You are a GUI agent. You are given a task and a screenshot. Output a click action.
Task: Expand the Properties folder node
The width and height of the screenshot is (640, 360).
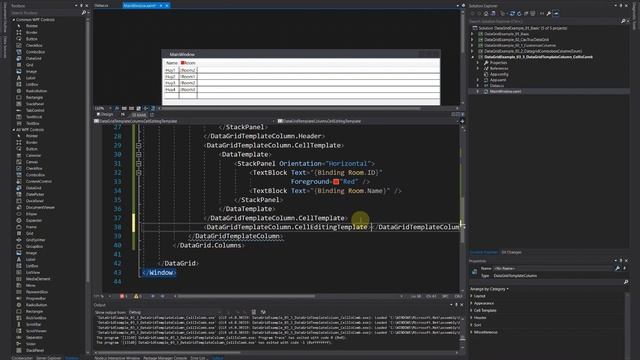(x=478, y=63)
